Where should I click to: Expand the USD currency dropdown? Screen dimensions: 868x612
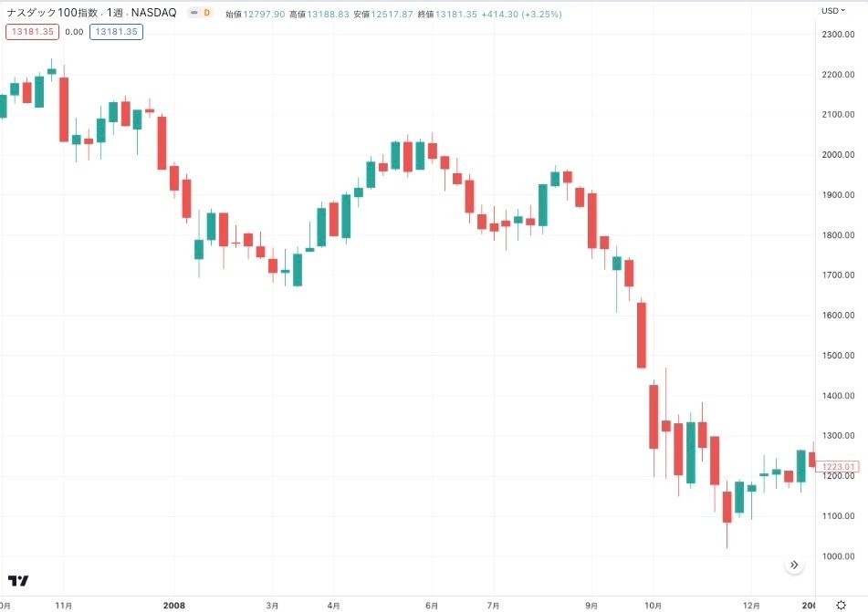(x=832, y=11)
